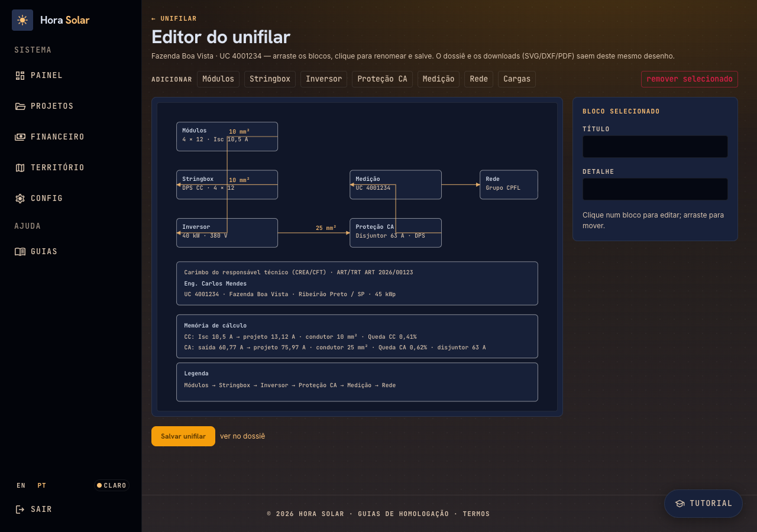Navigate to Território
This screenshot has height=532, width=757.
71,168
